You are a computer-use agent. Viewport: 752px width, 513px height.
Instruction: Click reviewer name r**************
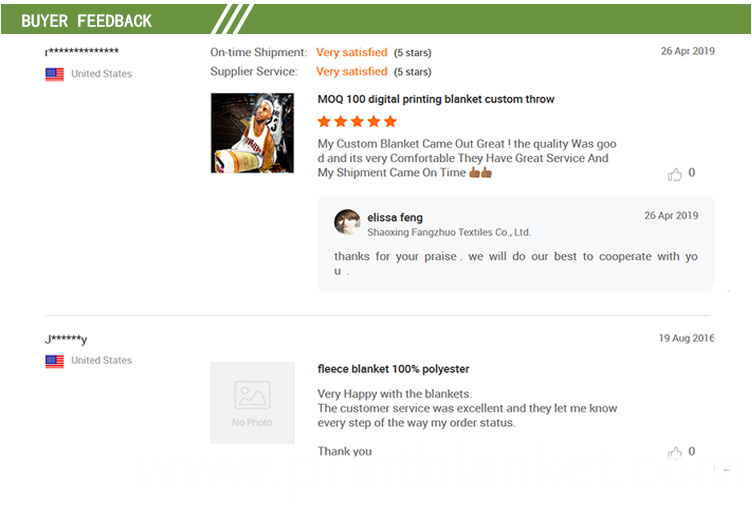tap(82, 52)
